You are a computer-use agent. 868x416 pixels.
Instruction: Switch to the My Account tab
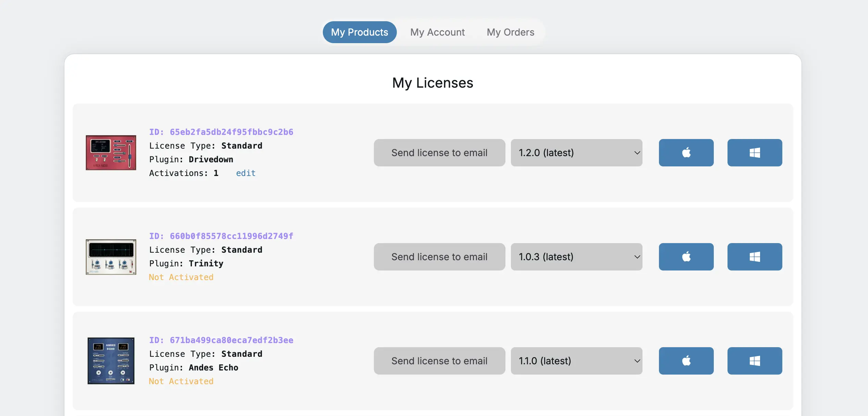pos(438,32)
